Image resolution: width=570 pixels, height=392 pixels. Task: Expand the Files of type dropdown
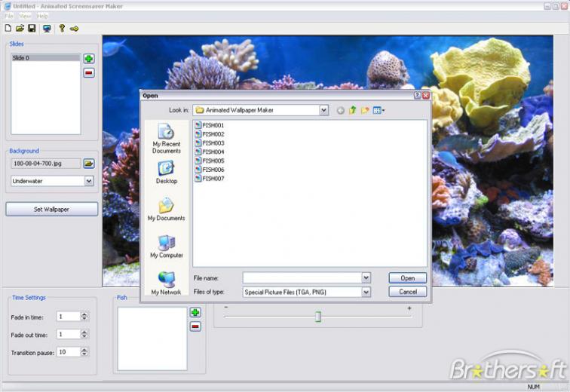point(366,292)
